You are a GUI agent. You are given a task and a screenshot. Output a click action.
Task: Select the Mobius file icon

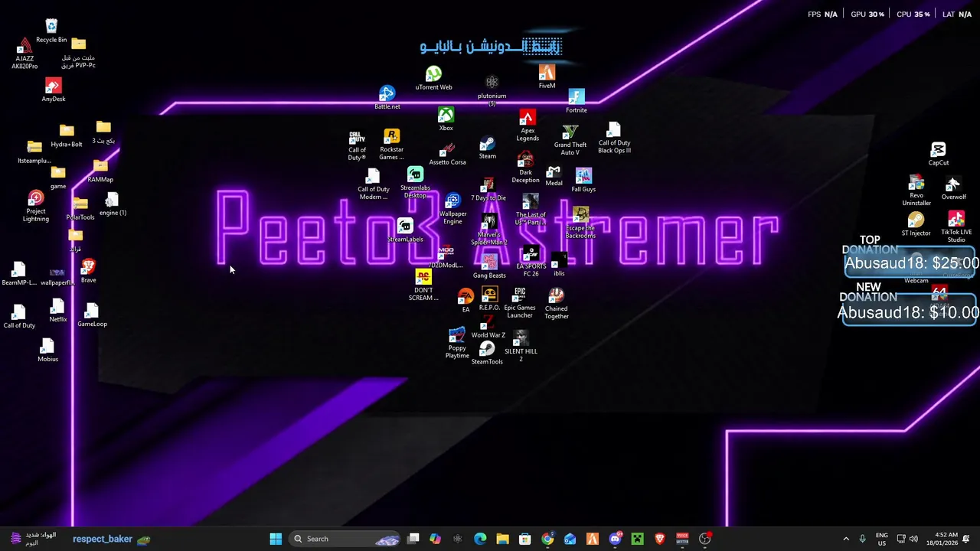click(47, 350)
